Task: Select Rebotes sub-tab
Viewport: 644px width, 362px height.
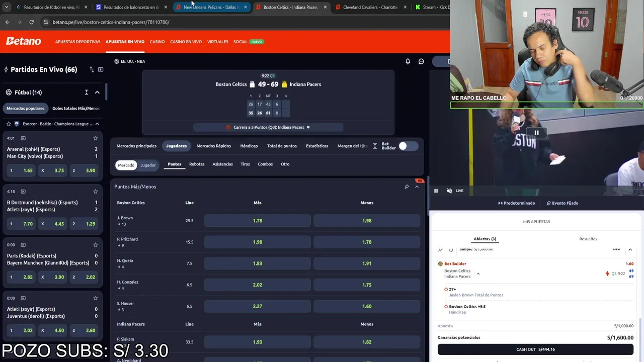Action: tap(197, 164)
